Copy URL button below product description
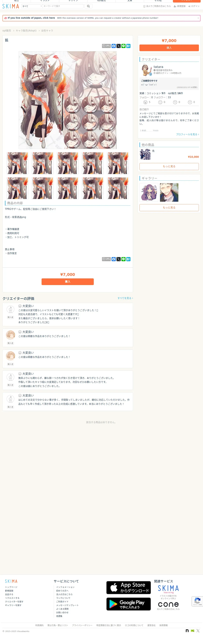 click(x=106, y=259)
